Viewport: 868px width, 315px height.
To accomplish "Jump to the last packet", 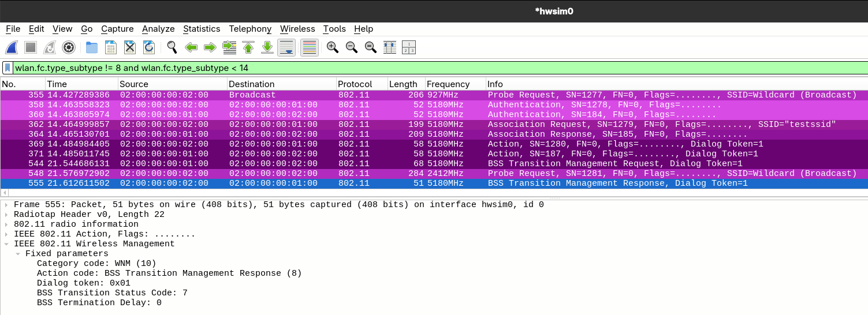I will coord(267,47).
